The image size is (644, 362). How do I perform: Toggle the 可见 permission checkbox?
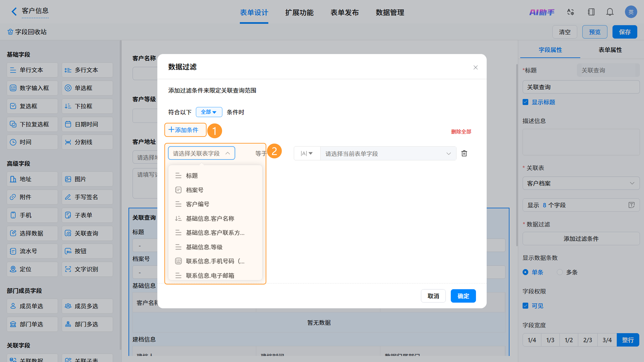525,306
